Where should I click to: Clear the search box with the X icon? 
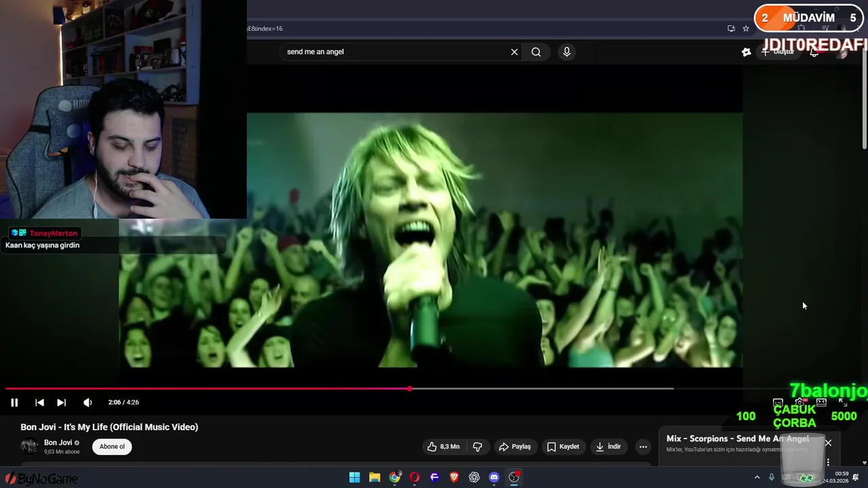tap(515, 52)
